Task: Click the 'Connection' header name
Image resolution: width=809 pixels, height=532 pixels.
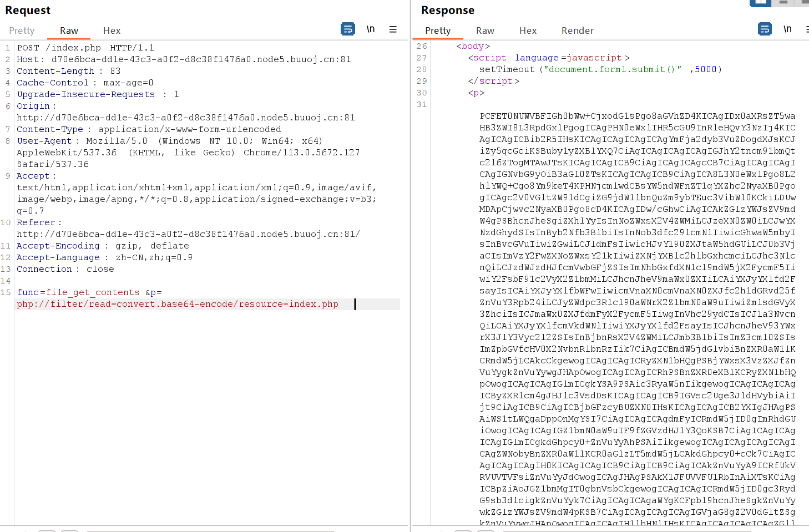Action: [x=44, y=269]
